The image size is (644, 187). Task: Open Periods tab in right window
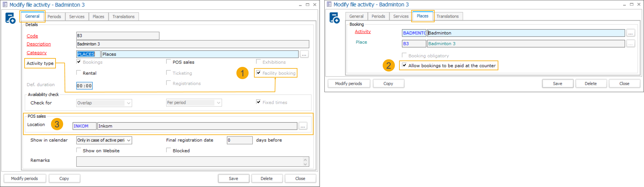click(378, 16)
